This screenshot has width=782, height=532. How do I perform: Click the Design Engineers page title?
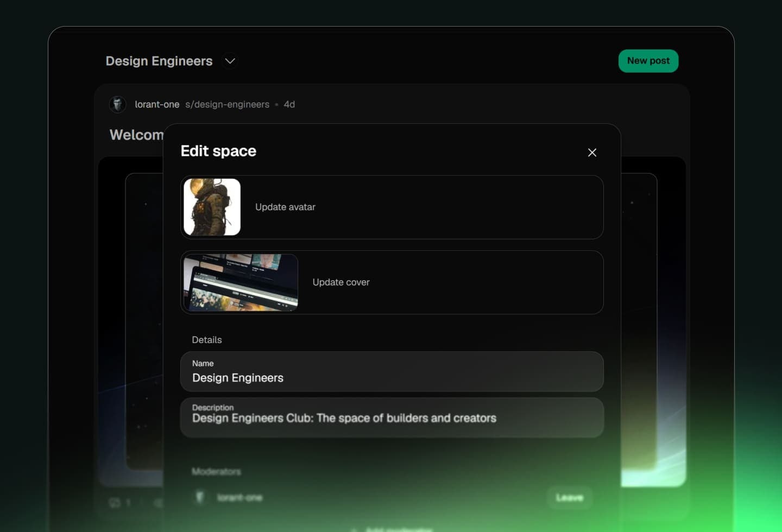159,61
